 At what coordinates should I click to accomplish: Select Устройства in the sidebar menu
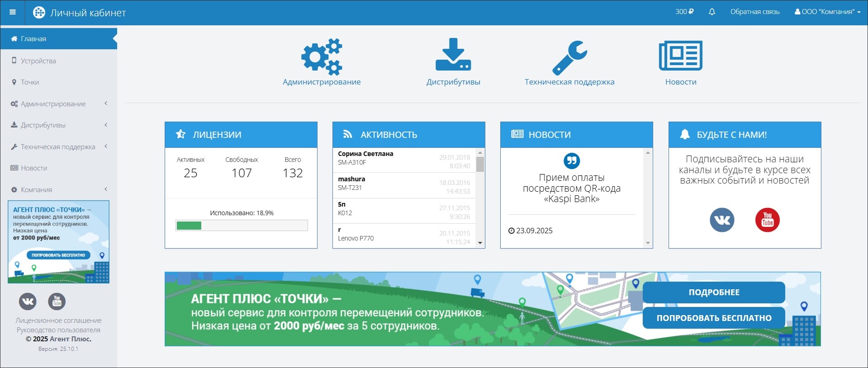38,61
